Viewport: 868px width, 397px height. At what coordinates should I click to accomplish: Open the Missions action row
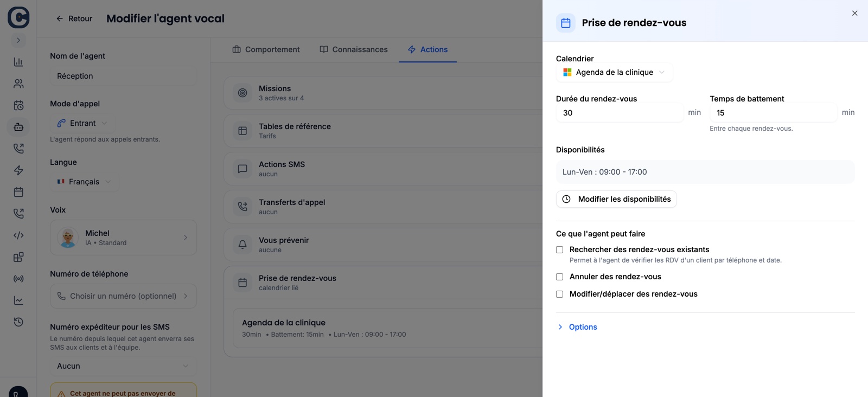[383, 93]
